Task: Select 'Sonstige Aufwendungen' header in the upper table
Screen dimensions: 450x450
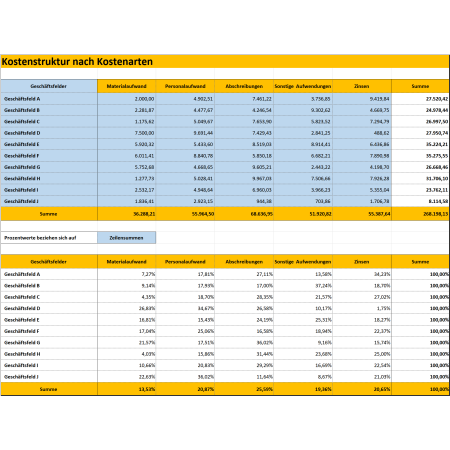Action: [303, 86]
